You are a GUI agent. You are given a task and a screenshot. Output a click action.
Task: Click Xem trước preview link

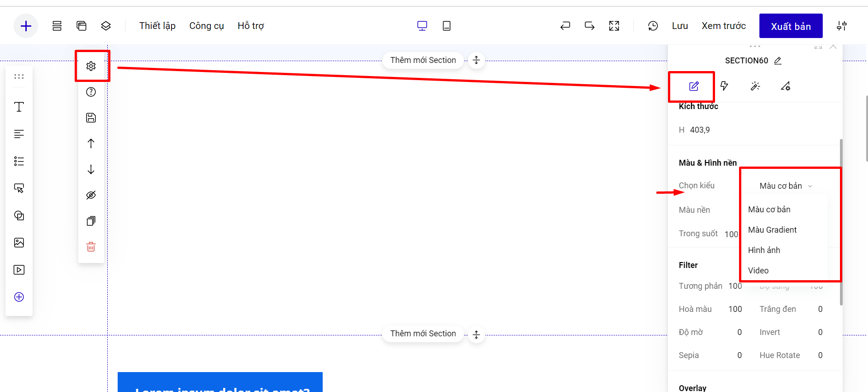pos(723,26)
